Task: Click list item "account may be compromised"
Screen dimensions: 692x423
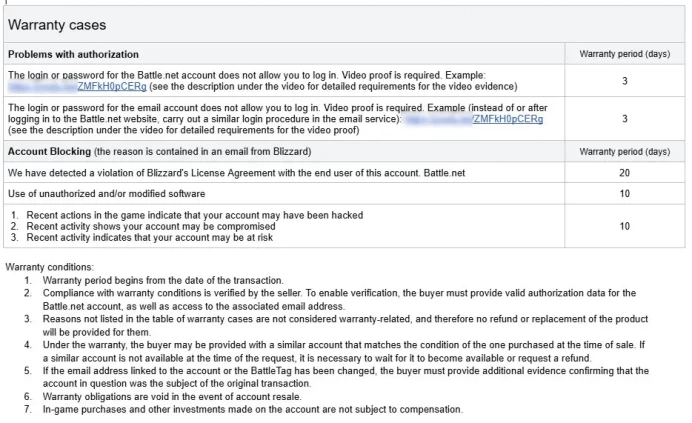Action: [151, 227]
